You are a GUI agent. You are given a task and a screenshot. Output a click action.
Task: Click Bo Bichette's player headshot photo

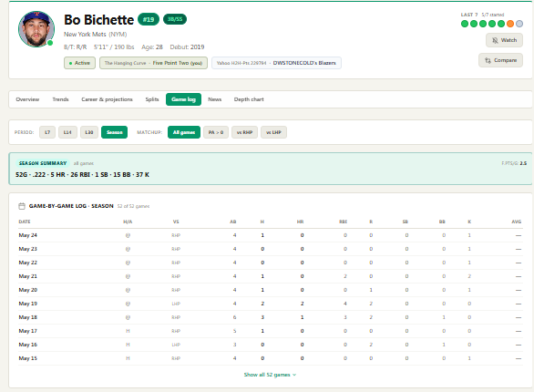point(36,29)
